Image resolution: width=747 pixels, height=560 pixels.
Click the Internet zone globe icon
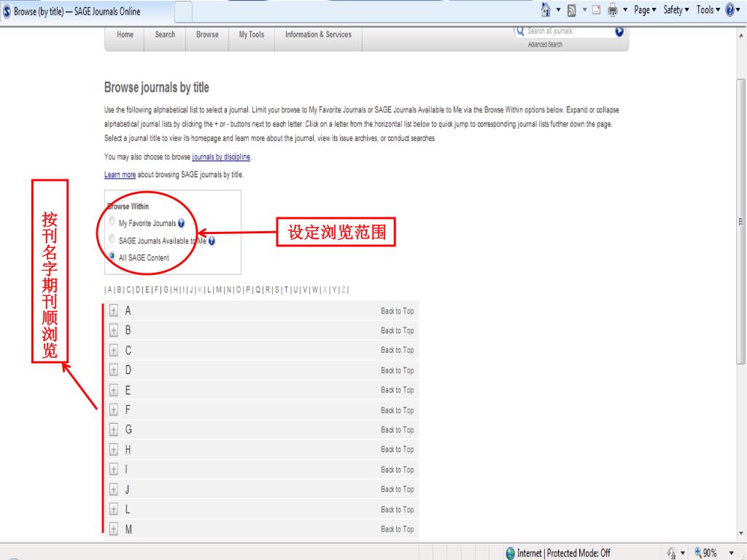pos(510,553)
